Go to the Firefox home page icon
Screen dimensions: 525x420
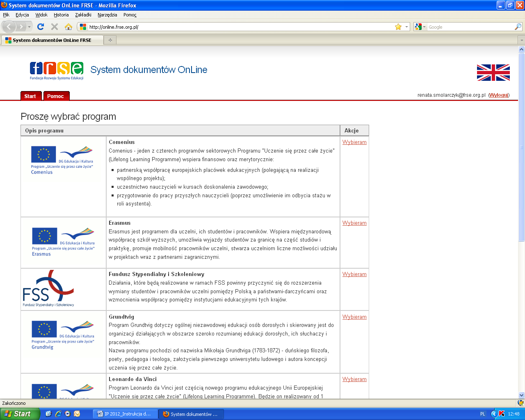(68, 27)
